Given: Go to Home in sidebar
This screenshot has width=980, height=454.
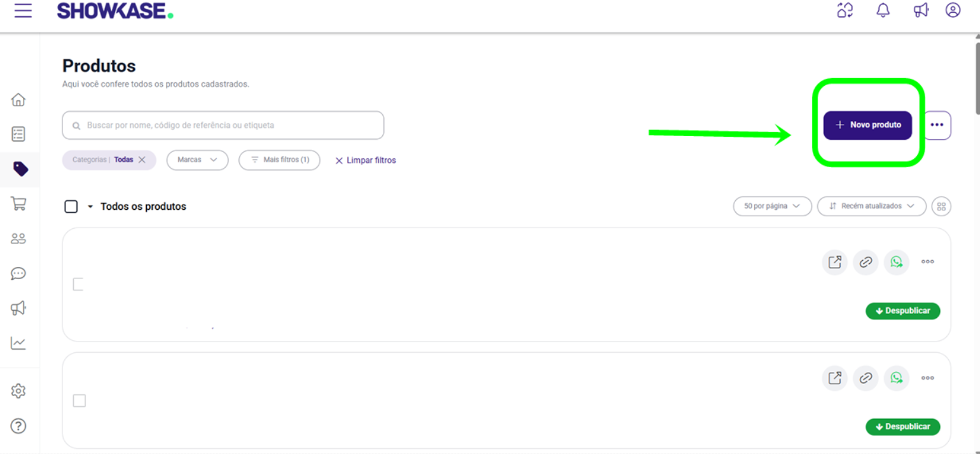Looking at the screenshot, I should point(18,100).
